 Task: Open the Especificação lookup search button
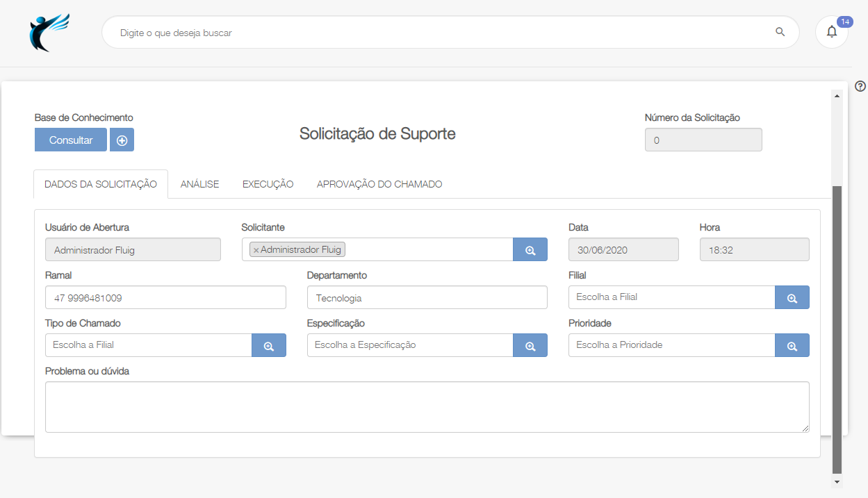coord(530,346)
